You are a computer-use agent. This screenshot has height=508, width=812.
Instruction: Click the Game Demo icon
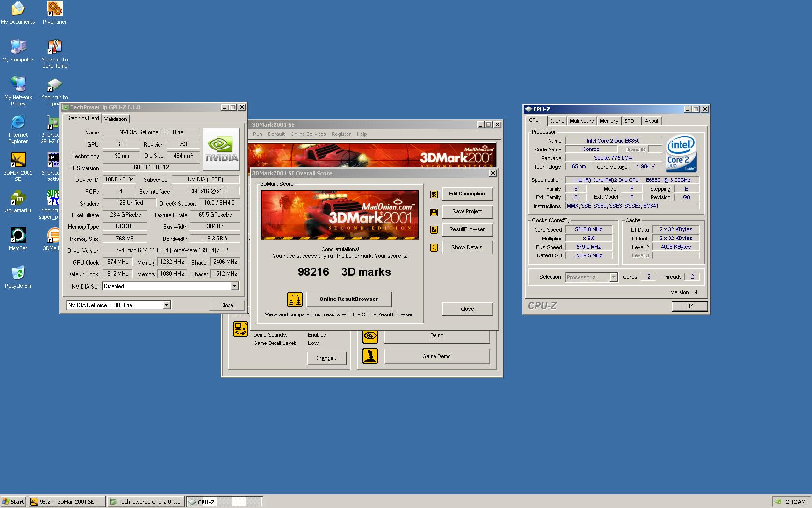(x=370, y=357)
